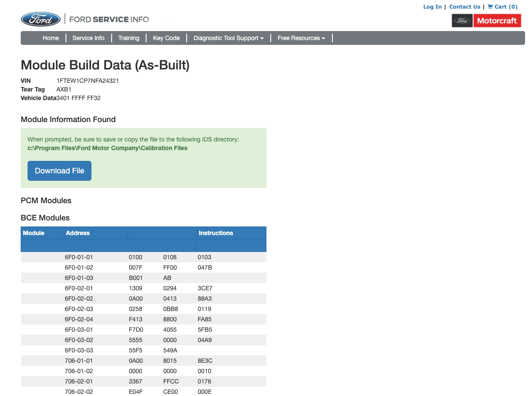Image resolution: width=532 pixels, height=396 pixels.
Task: Click value E04F in row 706-02-02
Action: click(136, 392)
